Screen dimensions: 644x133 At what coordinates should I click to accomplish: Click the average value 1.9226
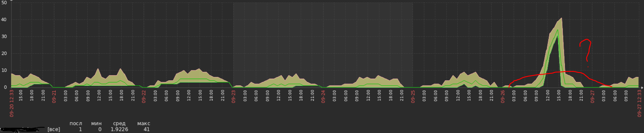coord(119,129)
